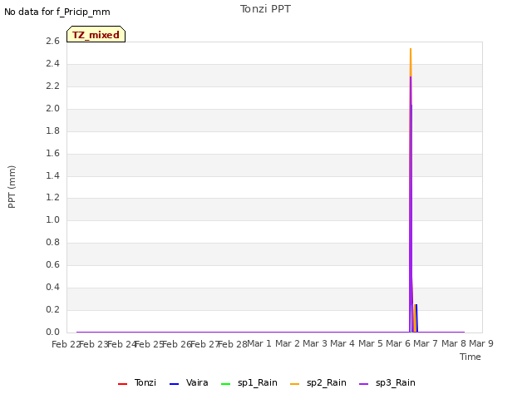Click the Mar 8 x-axis tick label

point(453,343)
